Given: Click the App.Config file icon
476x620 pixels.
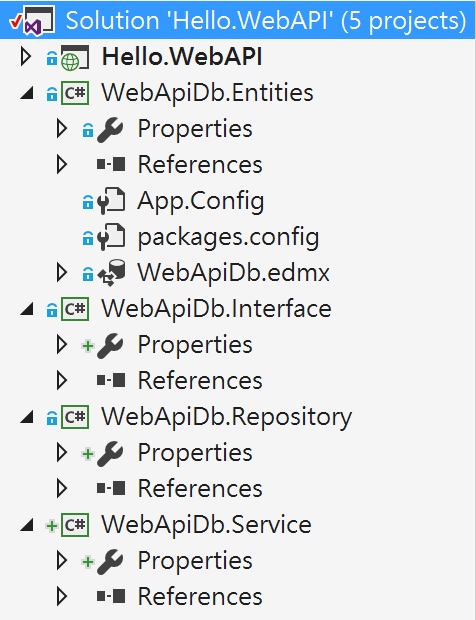Looking at the screenshot, I should pyautogui.click(x=111, y=201).
